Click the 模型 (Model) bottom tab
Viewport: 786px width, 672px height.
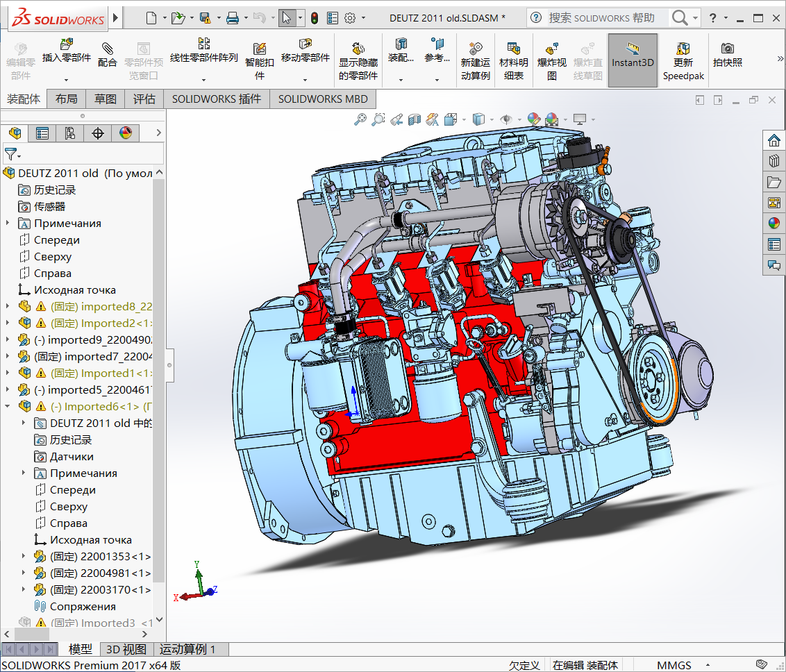[81, 650]
